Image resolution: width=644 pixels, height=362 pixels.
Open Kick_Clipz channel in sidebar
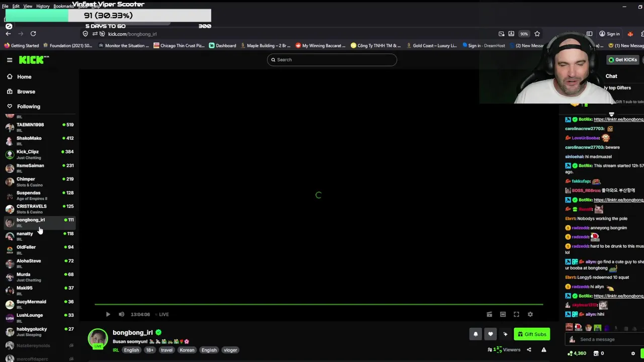(39, 154)
